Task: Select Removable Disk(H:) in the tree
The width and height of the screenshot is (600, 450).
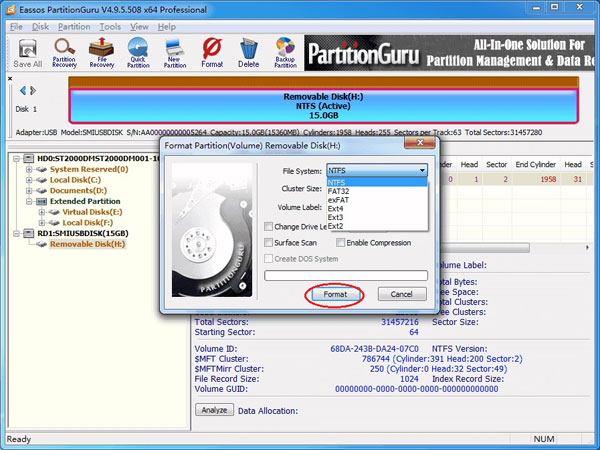Action: pyautogui.click(x=87, y=244)
